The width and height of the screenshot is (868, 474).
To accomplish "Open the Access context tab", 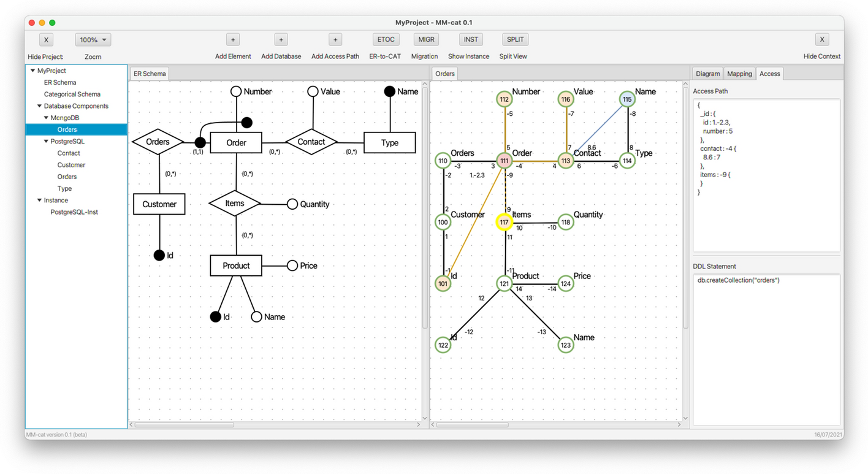I will click(770, 74).
